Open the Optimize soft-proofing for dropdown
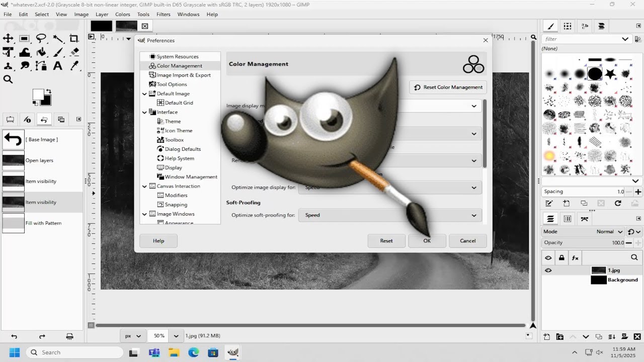 pos(390,215)
